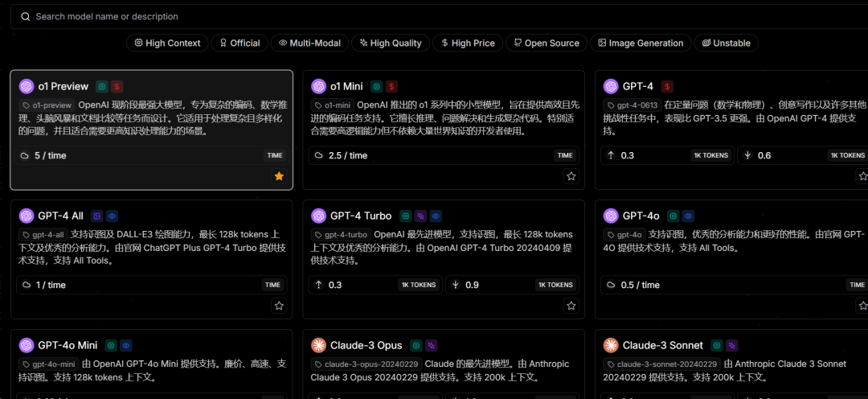Click the 0.9 output price on GPT-4 Turbo
Viewport: 868px width, 399px height.
473,286
